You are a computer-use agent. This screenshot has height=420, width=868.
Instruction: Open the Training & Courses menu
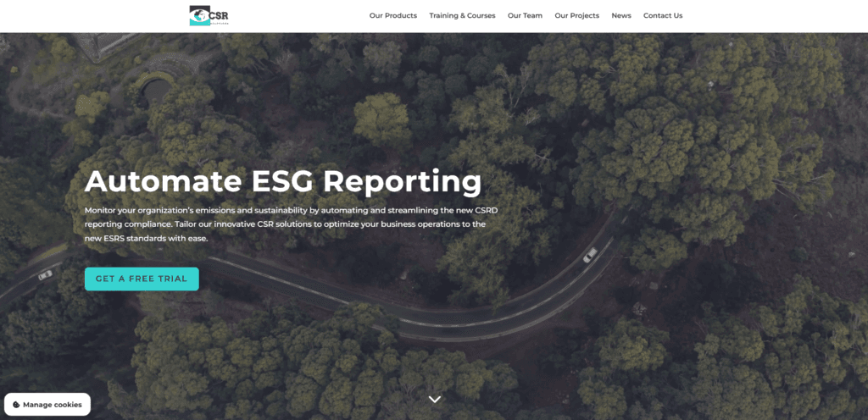tap(462, 15)
